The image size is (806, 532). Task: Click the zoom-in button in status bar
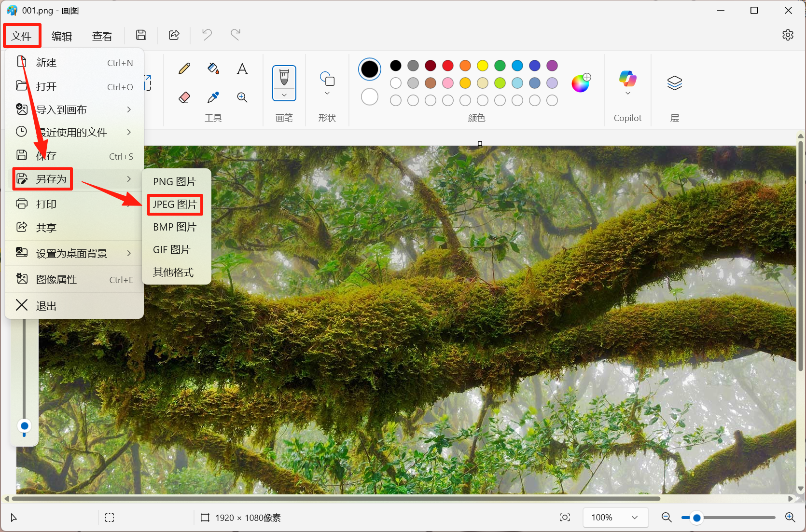tap(790, 518)
